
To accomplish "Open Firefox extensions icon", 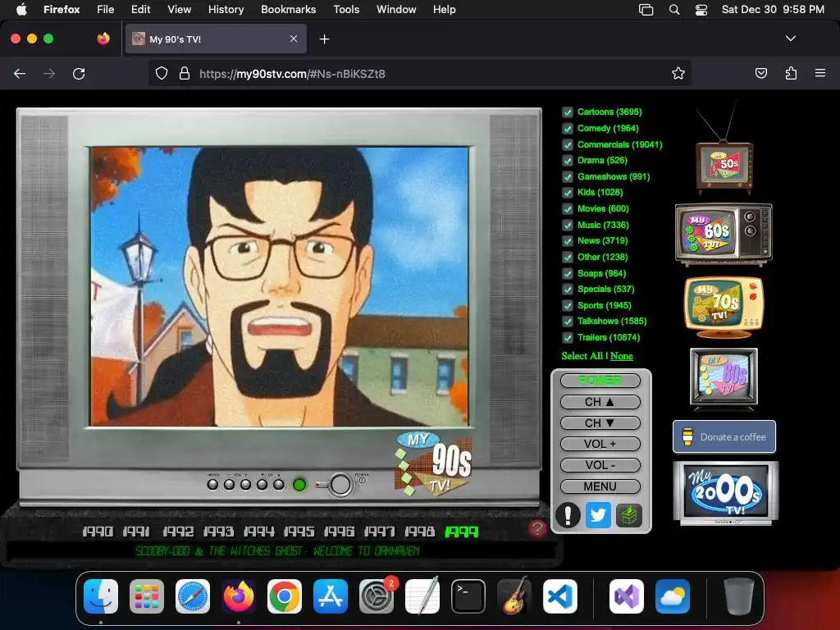I will [791, 73].
